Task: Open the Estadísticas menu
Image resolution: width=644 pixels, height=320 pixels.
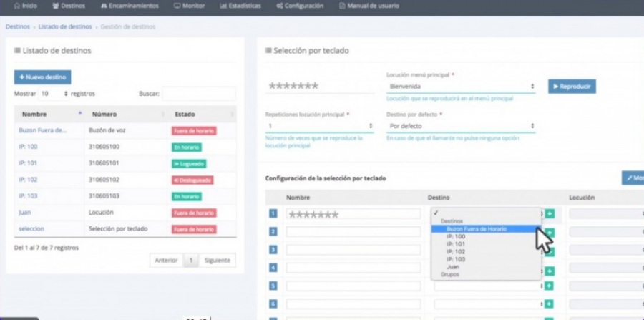Action: click(240, 6)
